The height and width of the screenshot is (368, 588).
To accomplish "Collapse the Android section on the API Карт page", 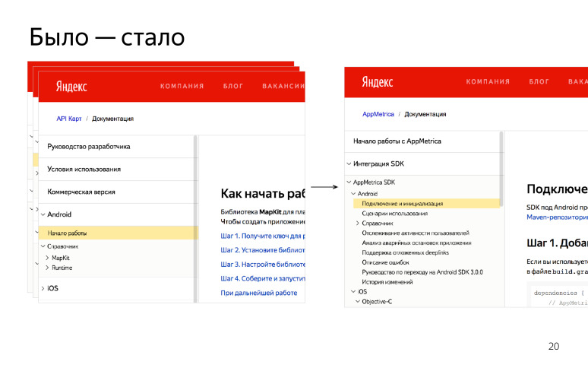I will pyautogui.click(x=43, y=214).
